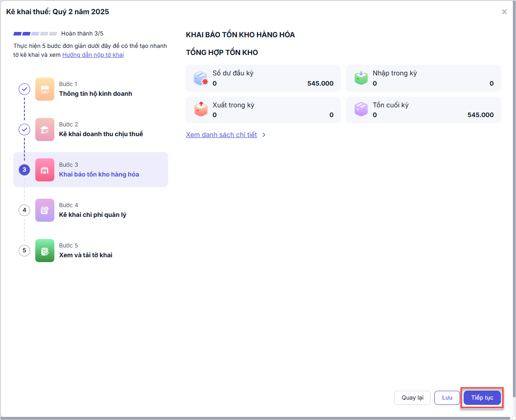Click the Hoàn thành 3/5 text
The height and width of the screenshot is (420, 516).
pos(82,34)
